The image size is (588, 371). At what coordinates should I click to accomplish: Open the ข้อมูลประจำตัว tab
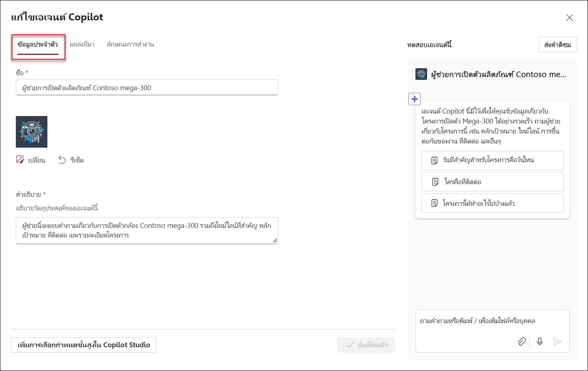click(x=38, y=45)
